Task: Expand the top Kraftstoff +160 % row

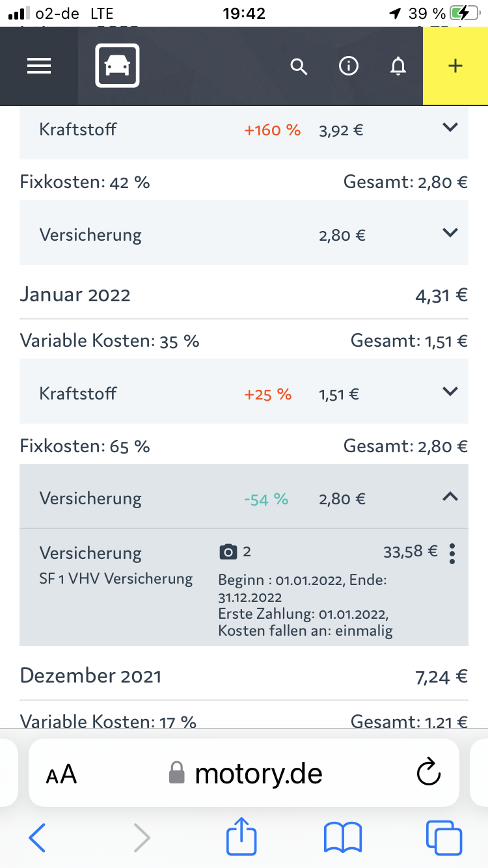Action: (x=450, y=128)
